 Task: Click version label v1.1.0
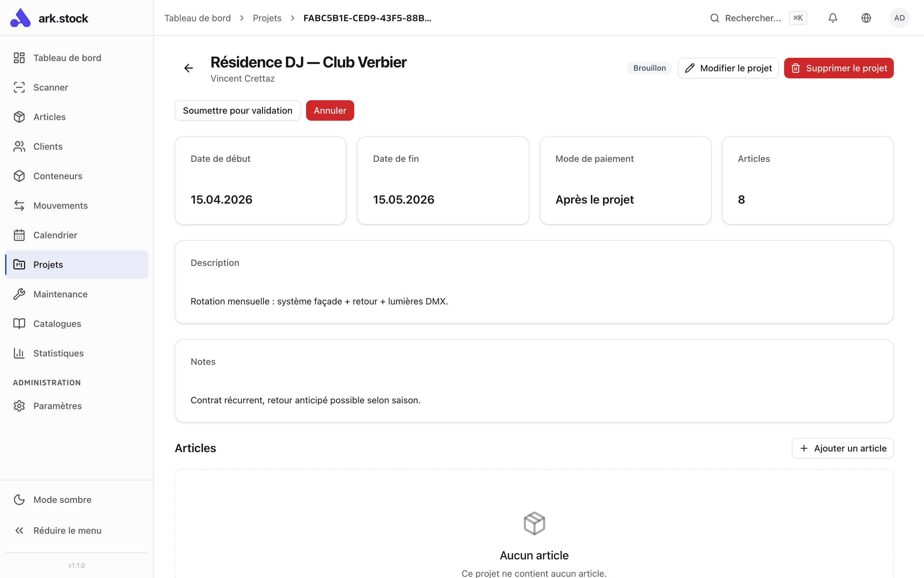76,565
